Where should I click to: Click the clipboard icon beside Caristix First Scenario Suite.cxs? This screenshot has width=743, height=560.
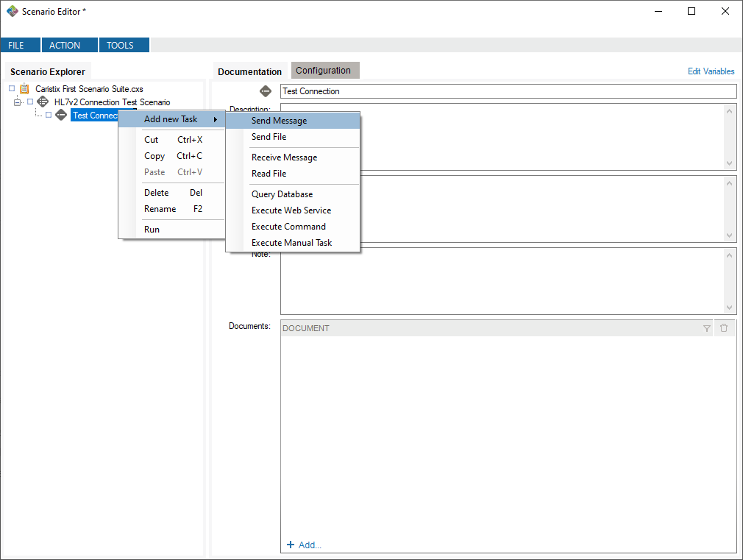[x=24, y=88]
